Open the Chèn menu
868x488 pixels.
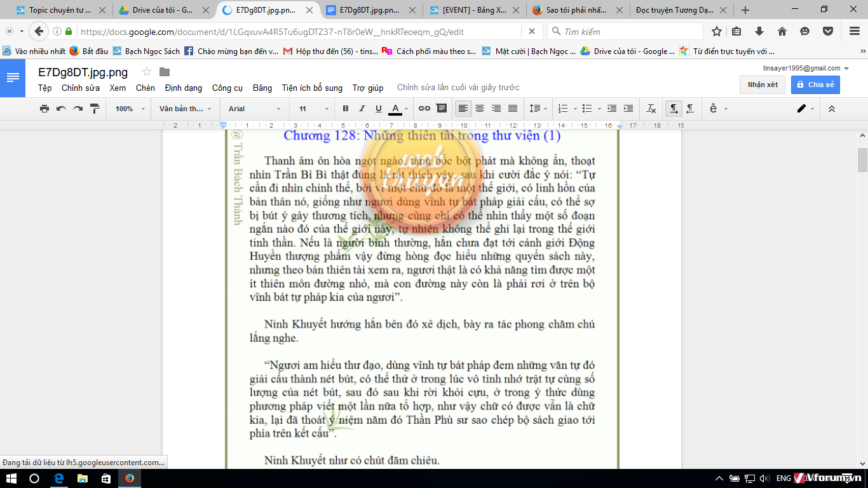[x=145, y=88]
